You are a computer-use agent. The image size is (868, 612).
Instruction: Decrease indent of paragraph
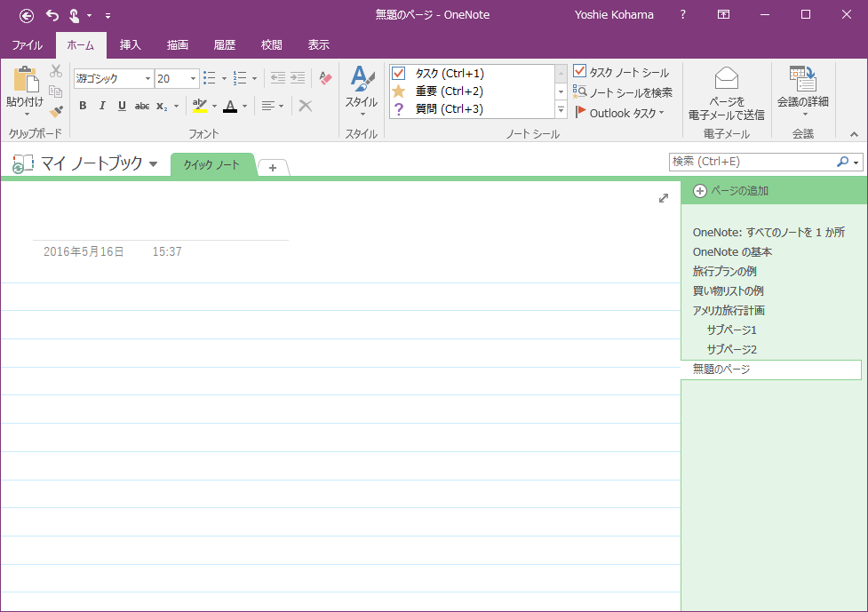278,78
